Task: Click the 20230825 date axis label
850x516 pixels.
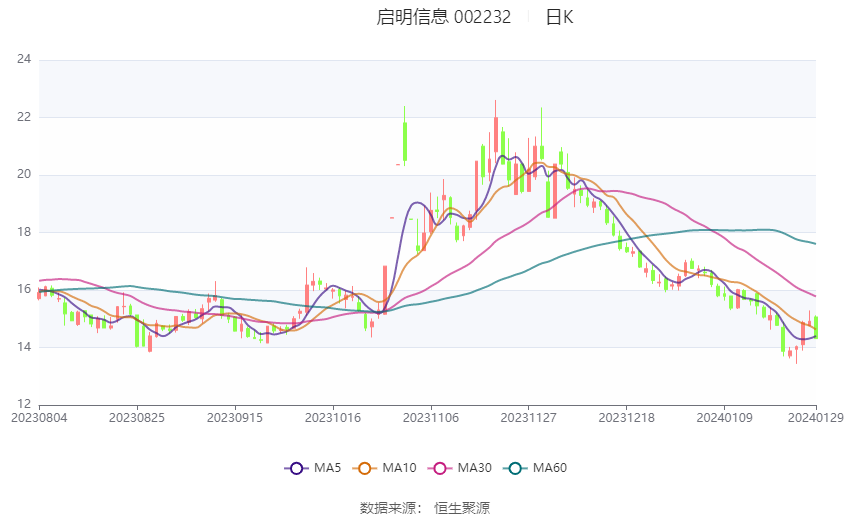Action: click(137, 418)
